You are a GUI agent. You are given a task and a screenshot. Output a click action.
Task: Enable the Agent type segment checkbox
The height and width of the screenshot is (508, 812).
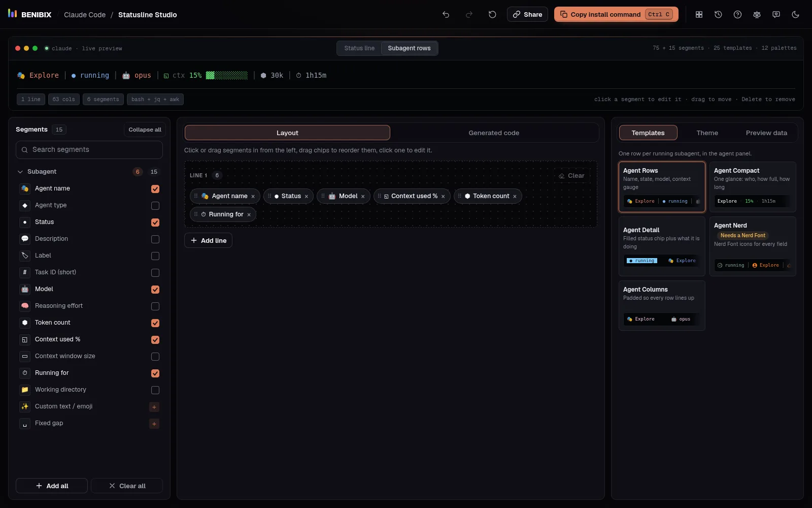click(x=155, y=206)
